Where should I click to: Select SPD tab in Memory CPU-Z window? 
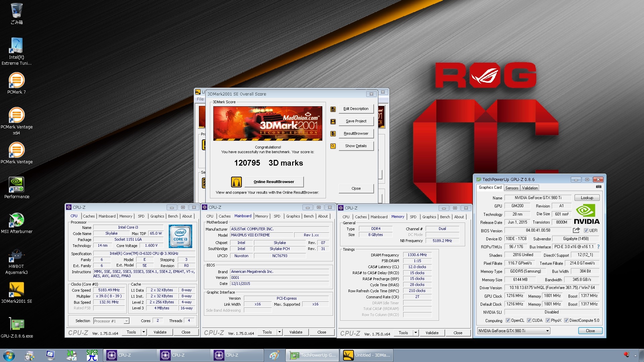413,217
